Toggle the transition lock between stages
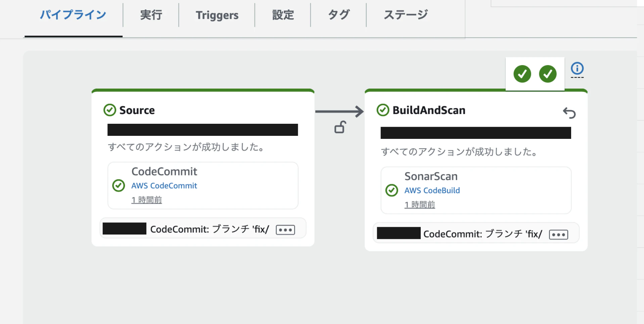Screen dimensions: 644x324 (x=340, y=127)
